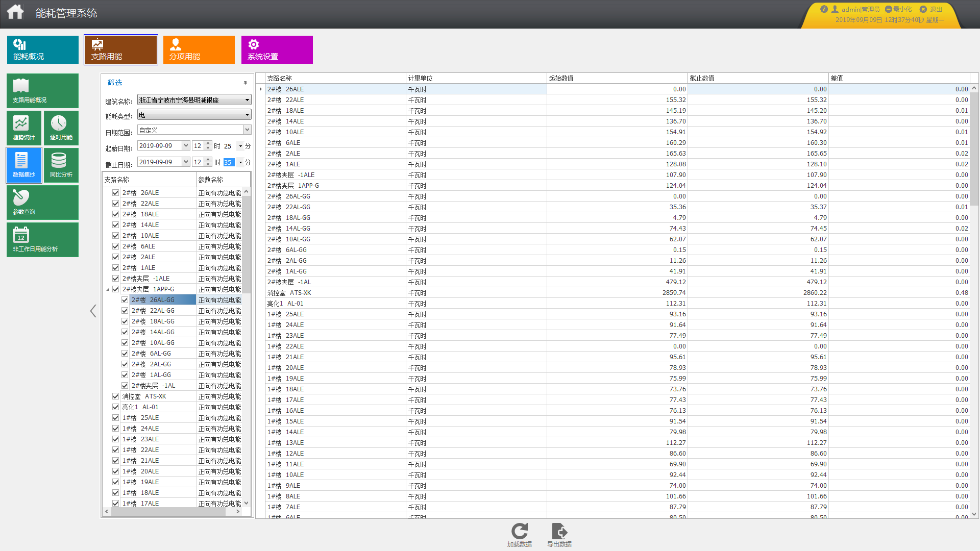The width and height of the screenshot is (980, 551).
Task: Collapse the 2#楼夹层 1APP-G tree node
Action: click(108, 289)
